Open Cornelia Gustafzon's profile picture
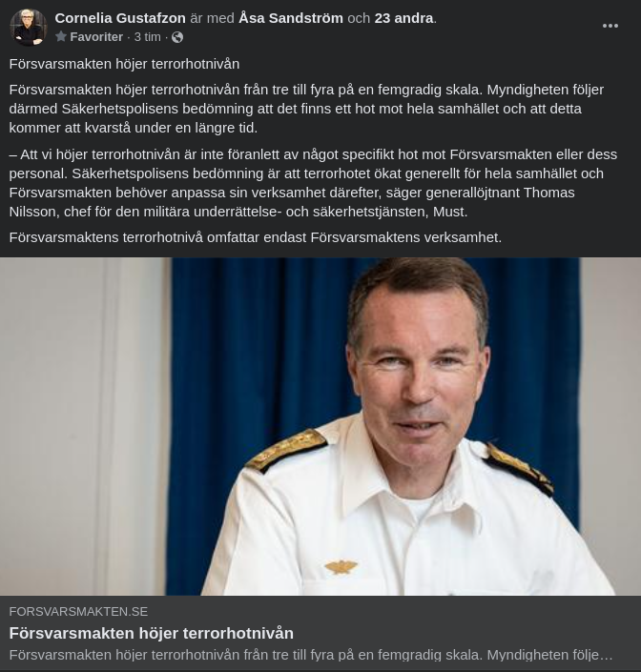The width and height of the screenshot is (641, 672). (x=29, y=27)
